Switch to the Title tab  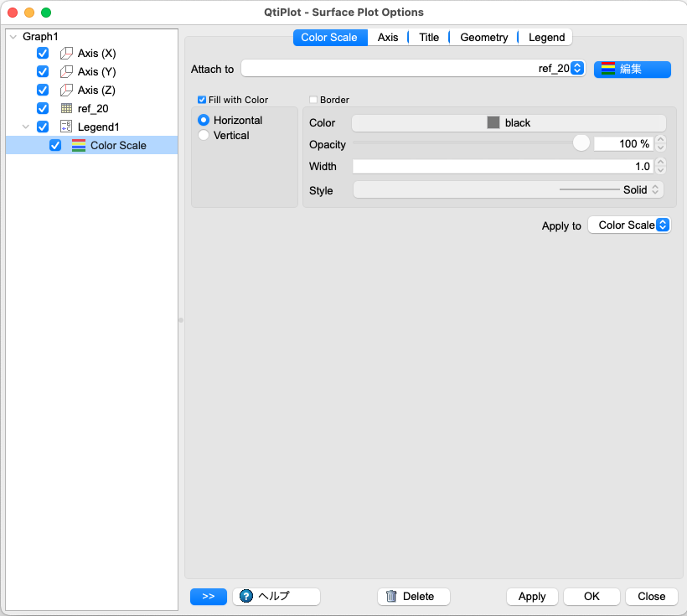pyautogui.click(x=429, y=37)
